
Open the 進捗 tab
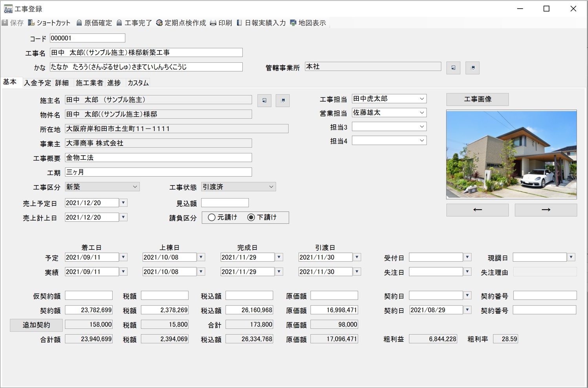tap(114, 83)
